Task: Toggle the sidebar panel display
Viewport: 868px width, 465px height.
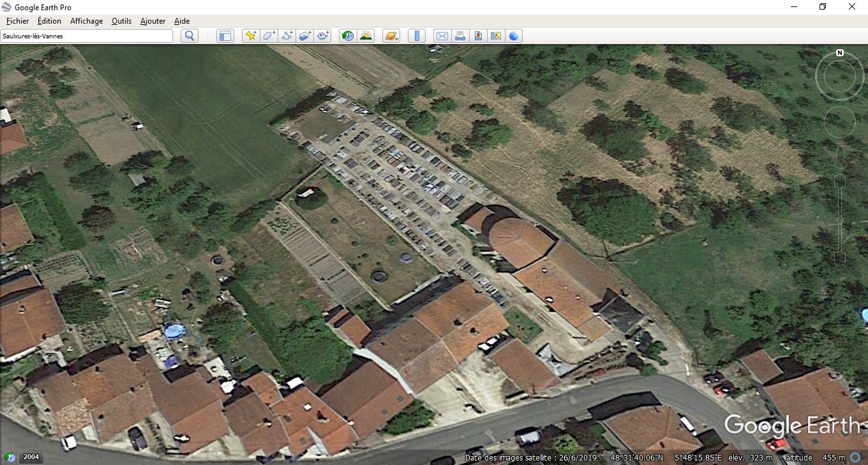Action: pos(225,36)
